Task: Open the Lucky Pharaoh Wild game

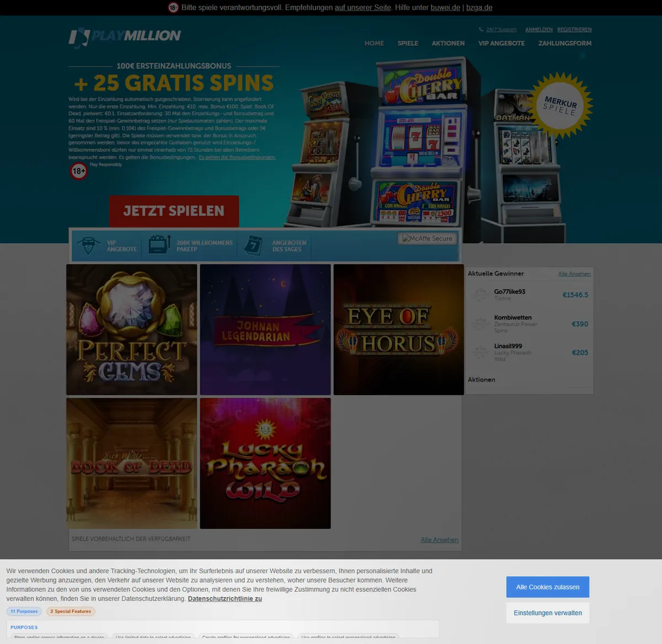Action: [x=265, y=464]
